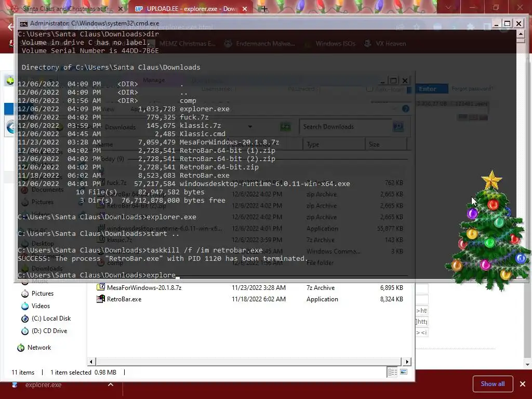Click the "start .." command line in cmd
Image resolution: width=532 pixels, height=399 pixels.
pyautogui.click(x=98, y=233)
